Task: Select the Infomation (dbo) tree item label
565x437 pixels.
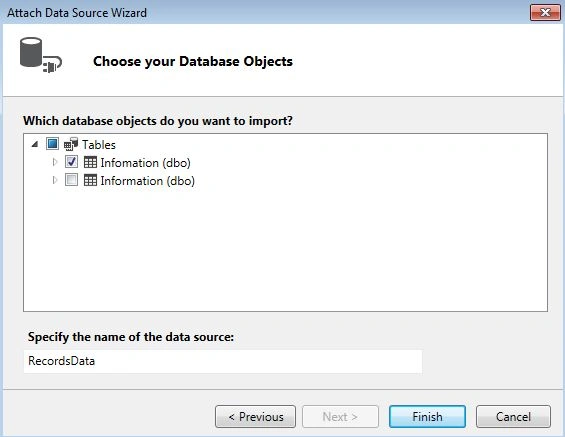Action: (145, 163)
